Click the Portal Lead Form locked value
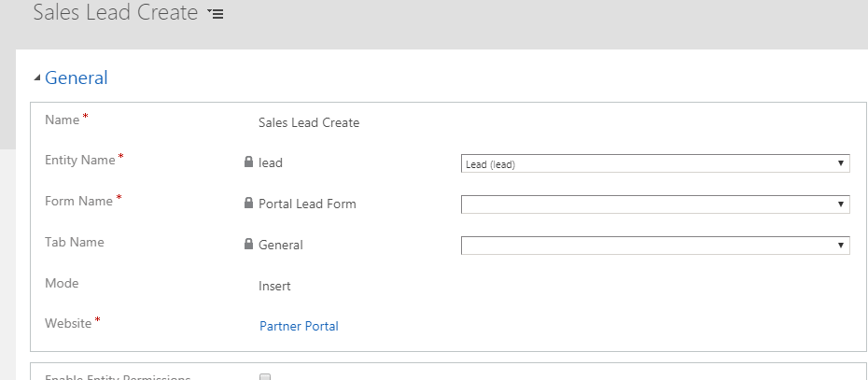This screenshot has width=868, height=380. coord(307,204)
